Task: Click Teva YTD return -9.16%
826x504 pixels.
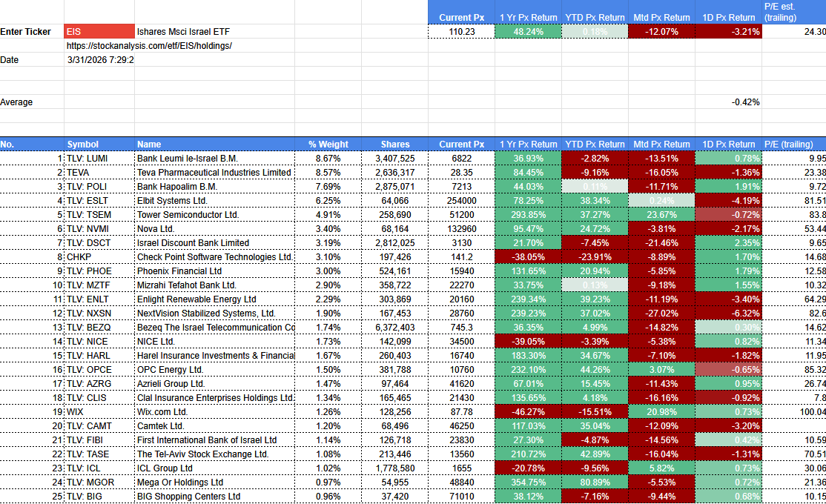Action: click(595, 172)
